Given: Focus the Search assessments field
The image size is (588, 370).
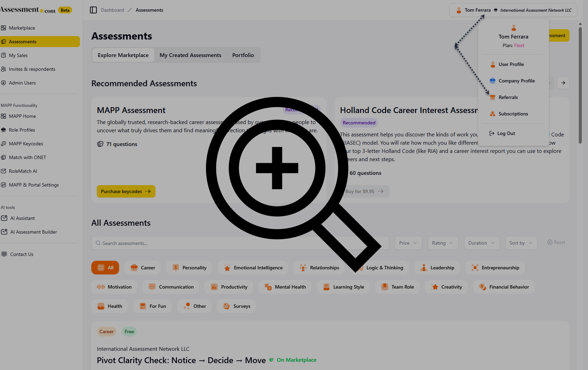Looking at the screenshot, I should [x=240, y=243].
